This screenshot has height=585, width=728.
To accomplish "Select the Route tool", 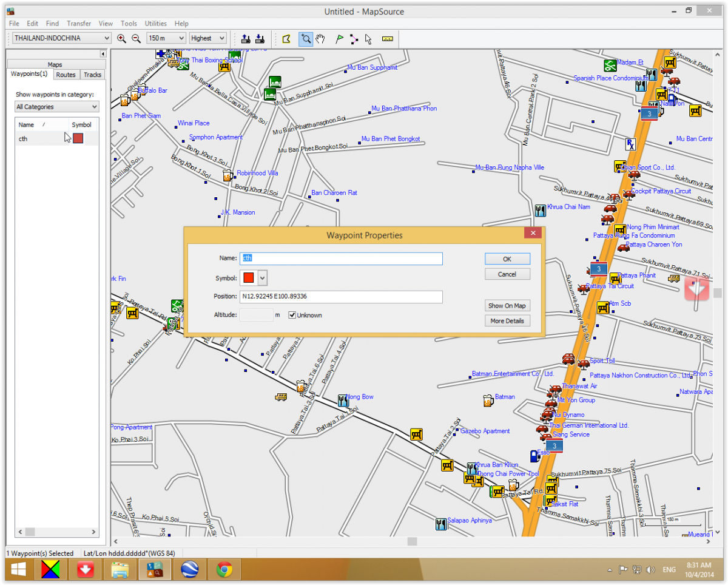I will (354, 39).
